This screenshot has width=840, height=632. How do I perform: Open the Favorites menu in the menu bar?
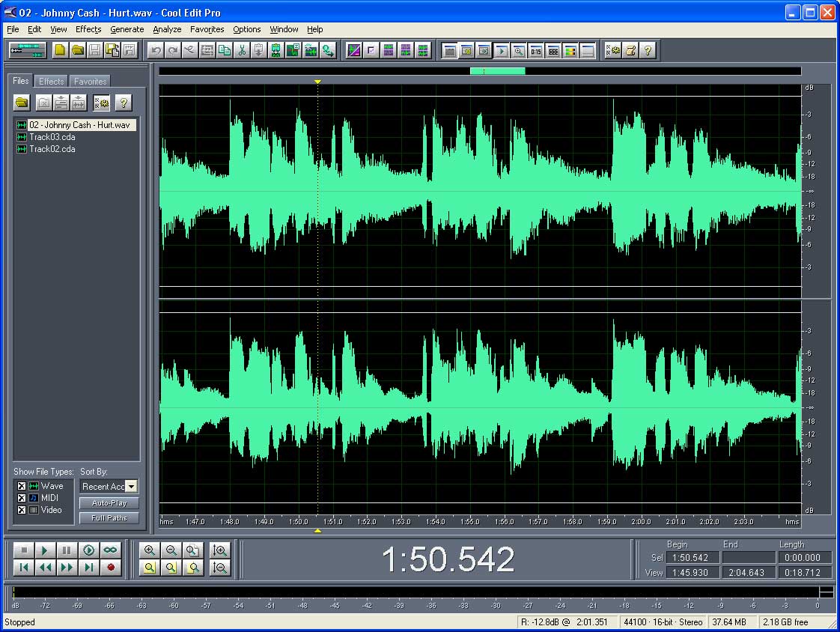pyautogui.click(x=207, y=29)
